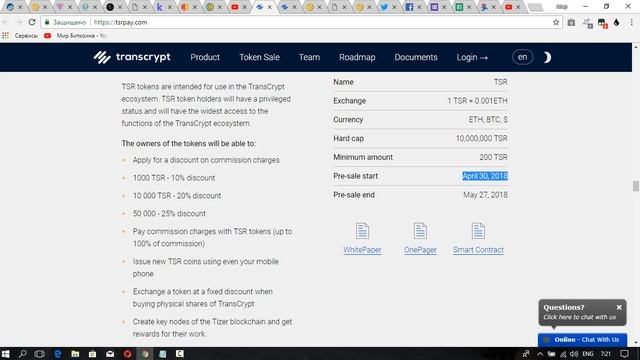
Task: Click the secure padlock icon in address bar
Action: tap(47, 22)
